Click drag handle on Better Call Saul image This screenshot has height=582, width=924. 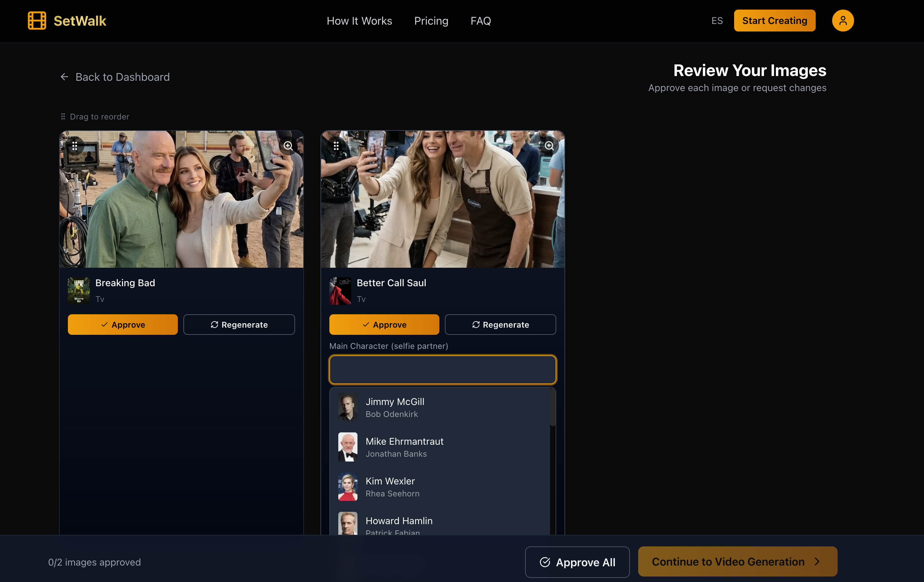coord(336,146)
